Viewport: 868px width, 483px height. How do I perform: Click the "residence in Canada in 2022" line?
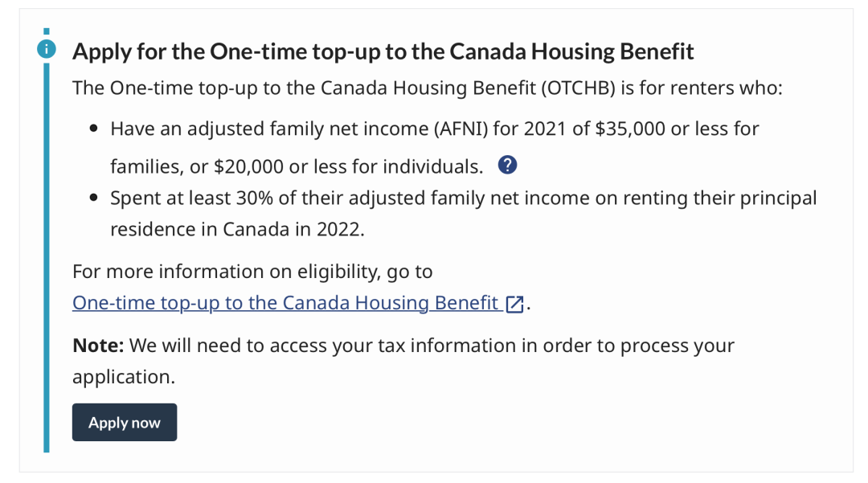click(237, 229)
